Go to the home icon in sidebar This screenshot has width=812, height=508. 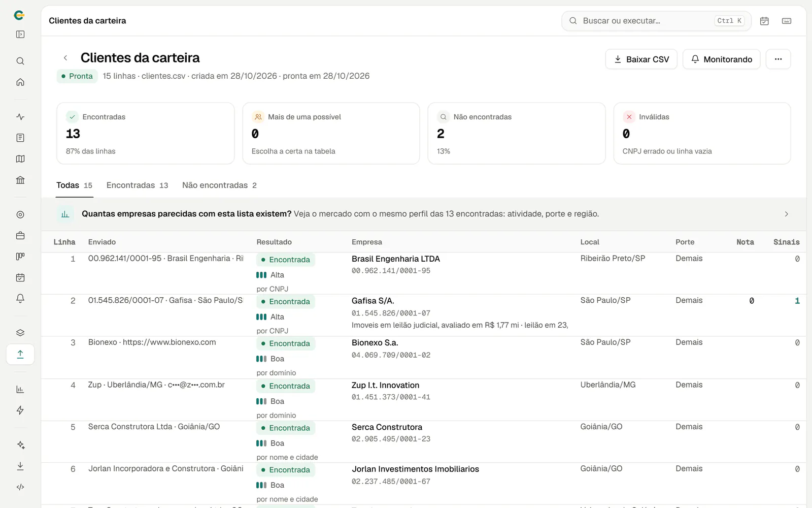point(20,82)
